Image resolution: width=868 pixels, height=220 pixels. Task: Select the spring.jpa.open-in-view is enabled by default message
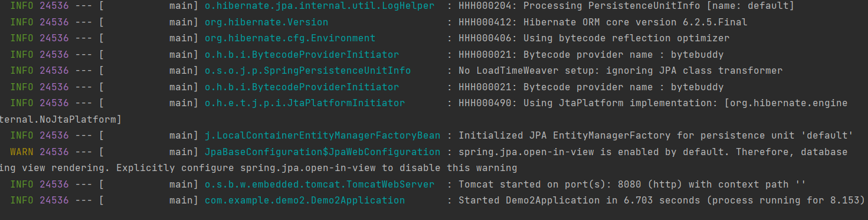point(653,152)
